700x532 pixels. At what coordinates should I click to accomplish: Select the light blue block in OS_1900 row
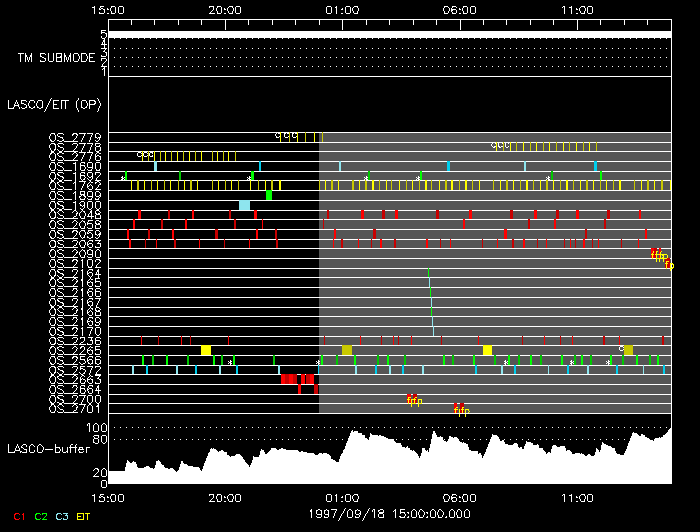coord(244,205)
